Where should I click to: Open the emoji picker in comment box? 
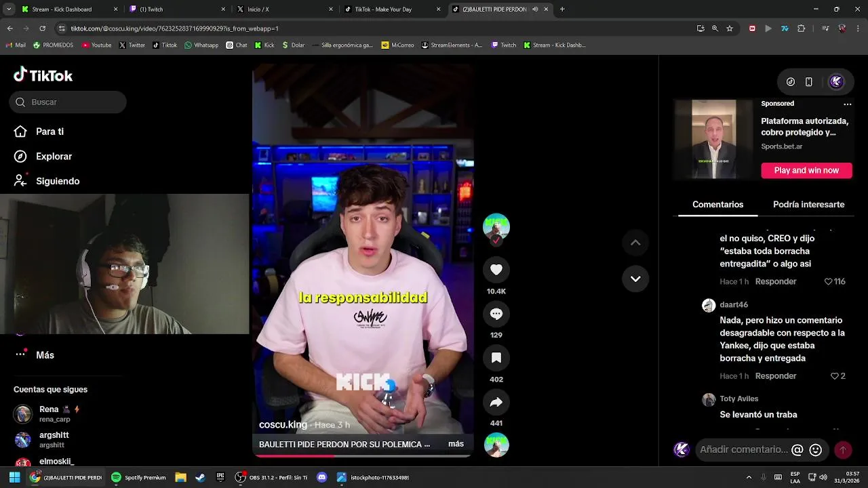(816, 449)
